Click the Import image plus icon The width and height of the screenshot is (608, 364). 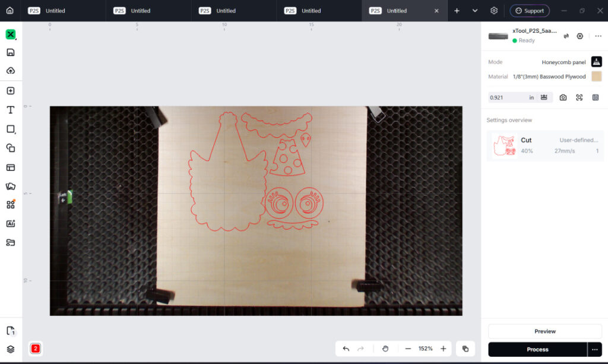(x=11, y=91)
